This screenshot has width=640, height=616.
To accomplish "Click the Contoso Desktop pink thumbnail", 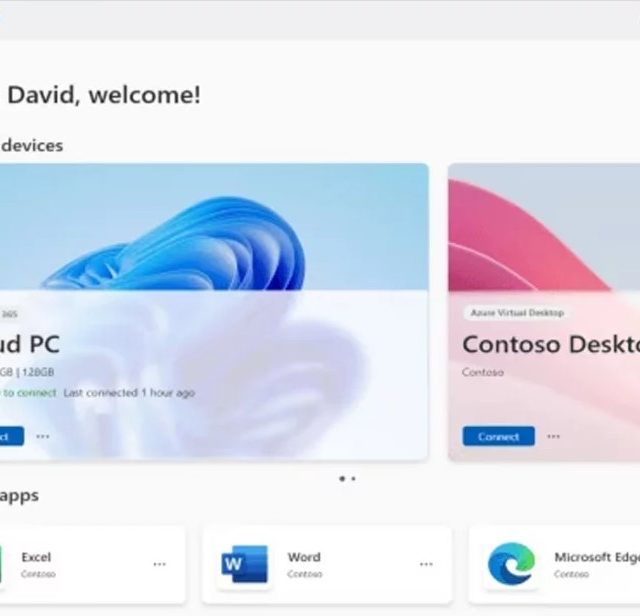I will (x=544, y=227).
